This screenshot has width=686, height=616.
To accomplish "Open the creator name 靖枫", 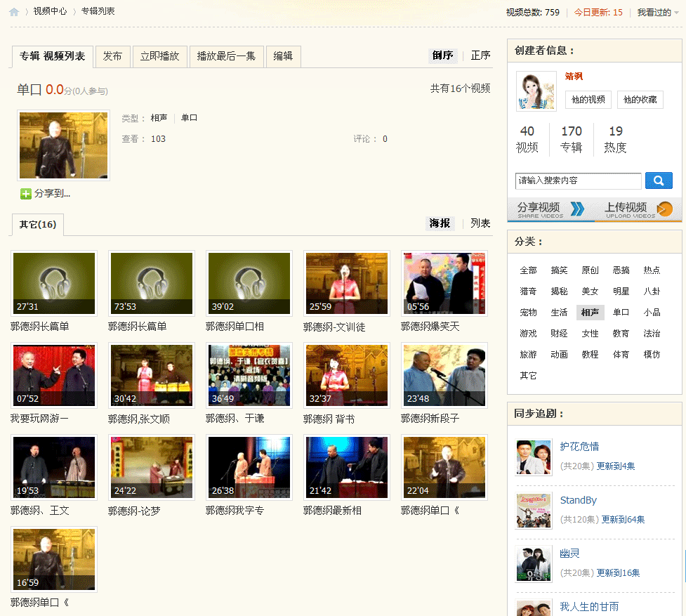I will coord(574,76).
